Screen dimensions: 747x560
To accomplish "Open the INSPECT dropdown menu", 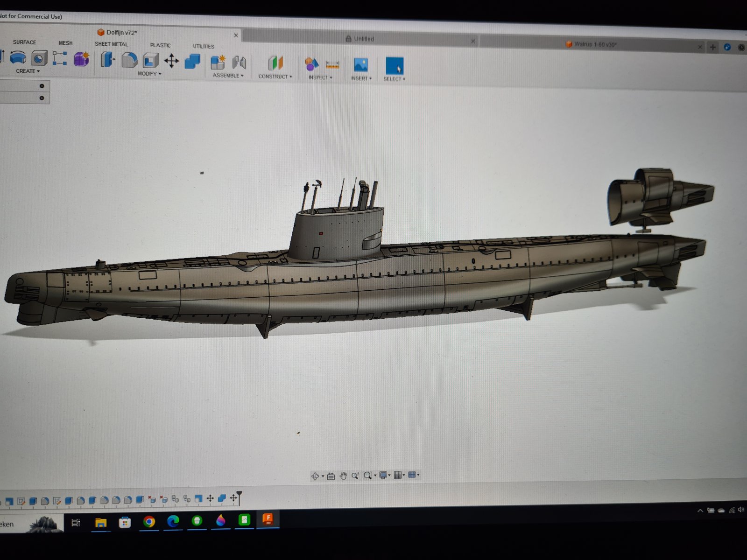I will point(320,77).
